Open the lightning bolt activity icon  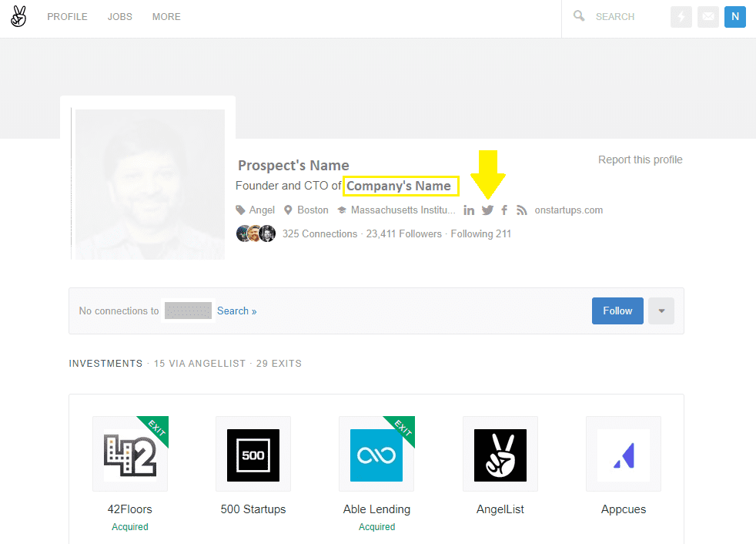pyautogui.click(x=681, y=17)
